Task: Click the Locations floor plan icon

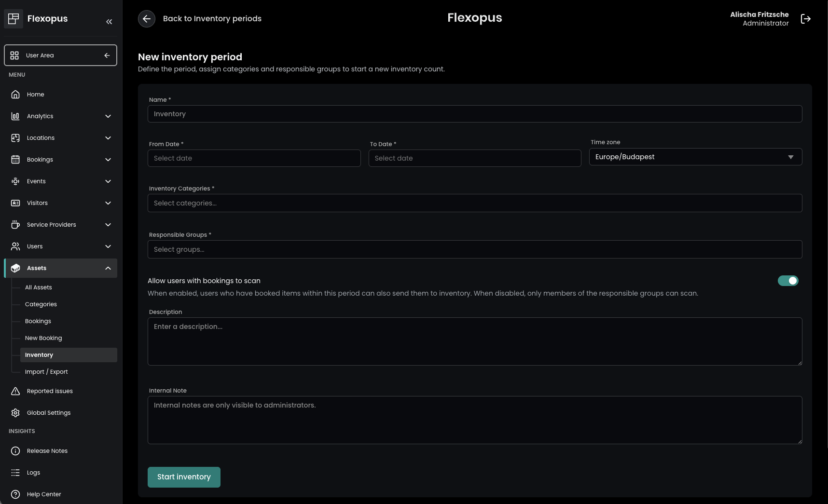Action: point(15,138)
